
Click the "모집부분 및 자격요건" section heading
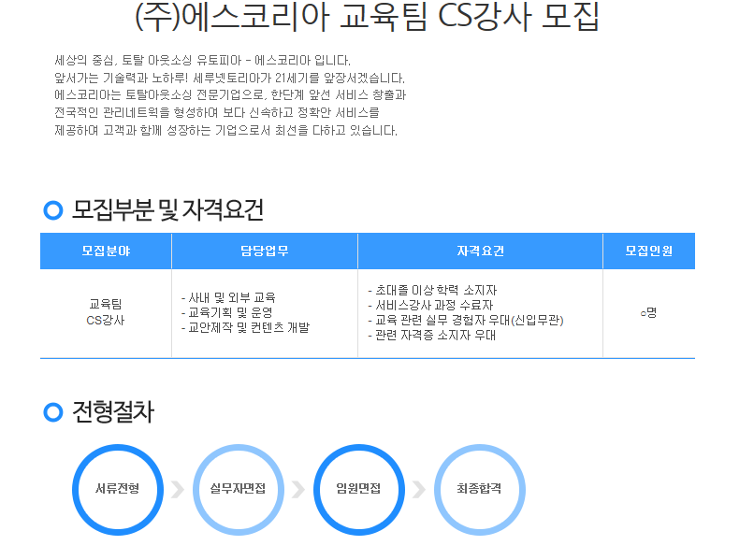click(x=167, y=210)
